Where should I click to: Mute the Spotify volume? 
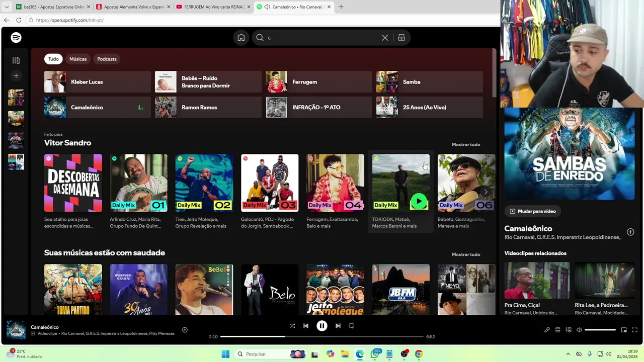tap(579, 330)
